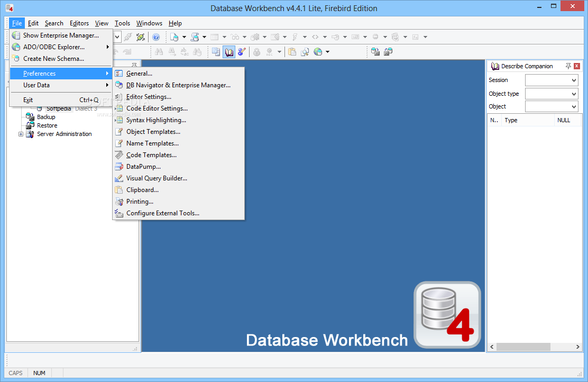The height and width of the screenshot is (382, 588).
Task: Select the Restore tree item
Action: pyautogui.click(x=47, y=125)
